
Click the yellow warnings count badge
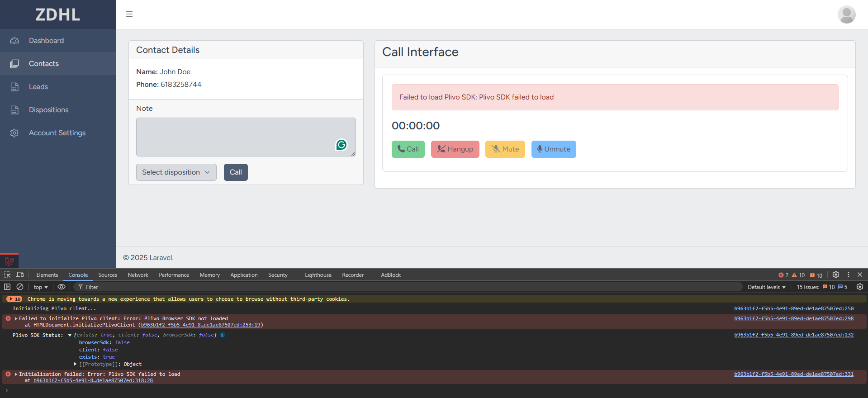(x=798, y=275)
